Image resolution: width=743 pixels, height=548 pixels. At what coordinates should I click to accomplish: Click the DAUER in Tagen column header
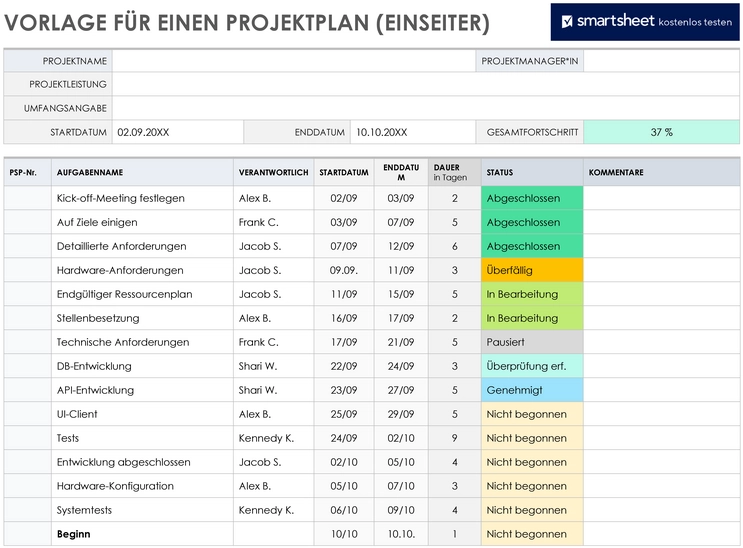(x=454, y=173)
